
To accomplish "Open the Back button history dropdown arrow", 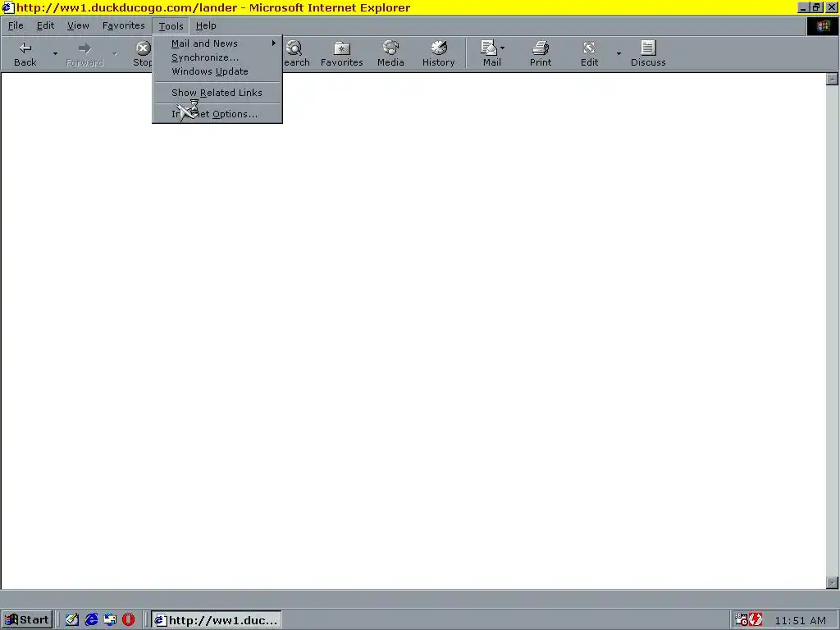I will tap(55, 53).
